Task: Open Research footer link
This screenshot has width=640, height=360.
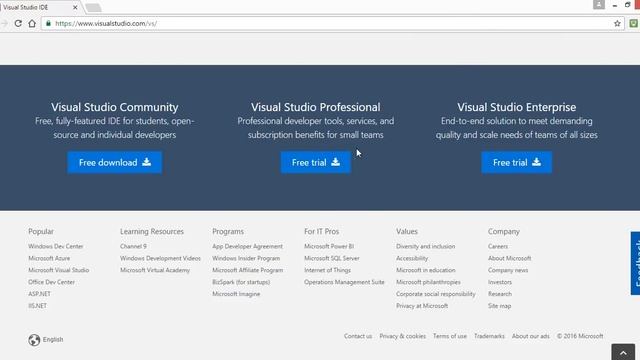Action: coord(500,294)
